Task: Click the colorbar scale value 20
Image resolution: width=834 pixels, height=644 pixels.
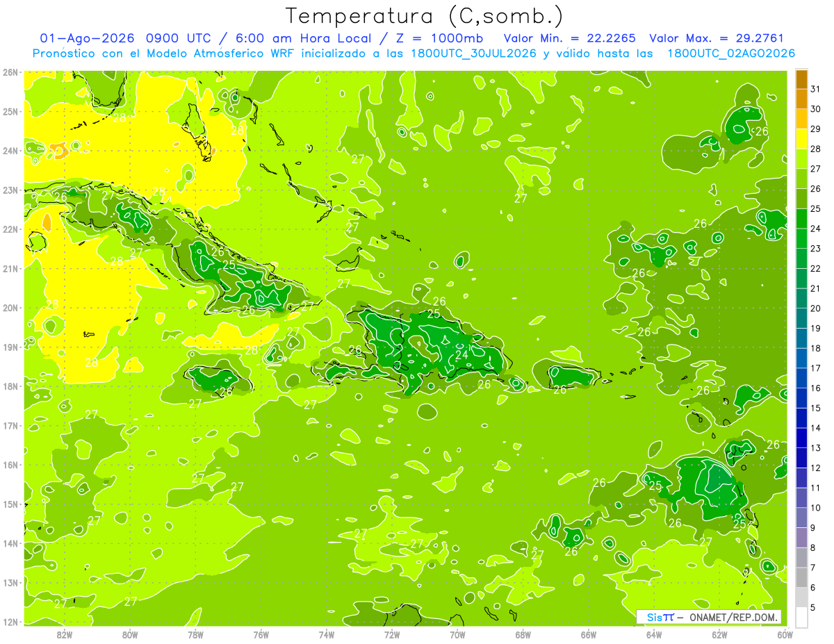Action: [x=816, y=308]
